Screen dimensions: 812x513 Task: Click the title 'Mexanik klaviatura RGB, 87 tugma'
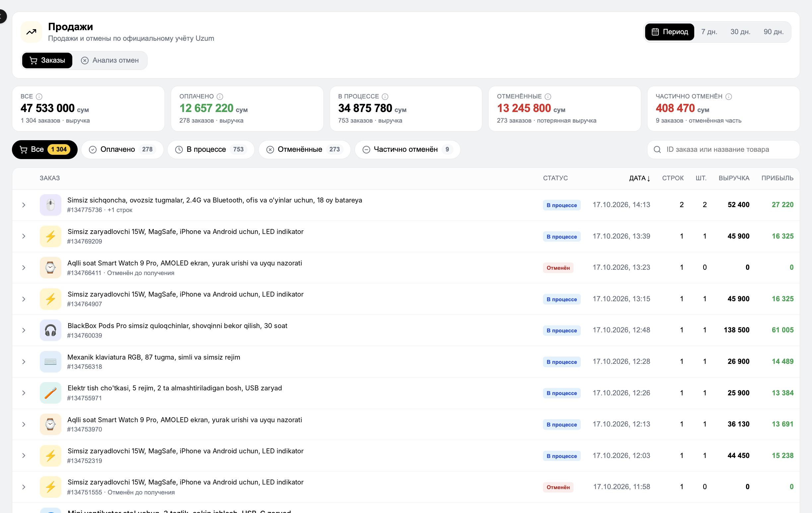click(154, 357)
